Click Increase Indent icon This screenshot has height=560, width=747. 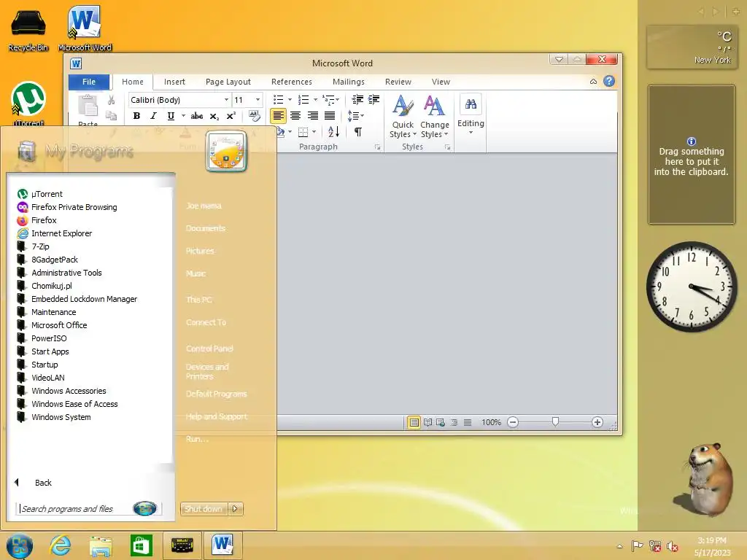[x=374, y=99]
